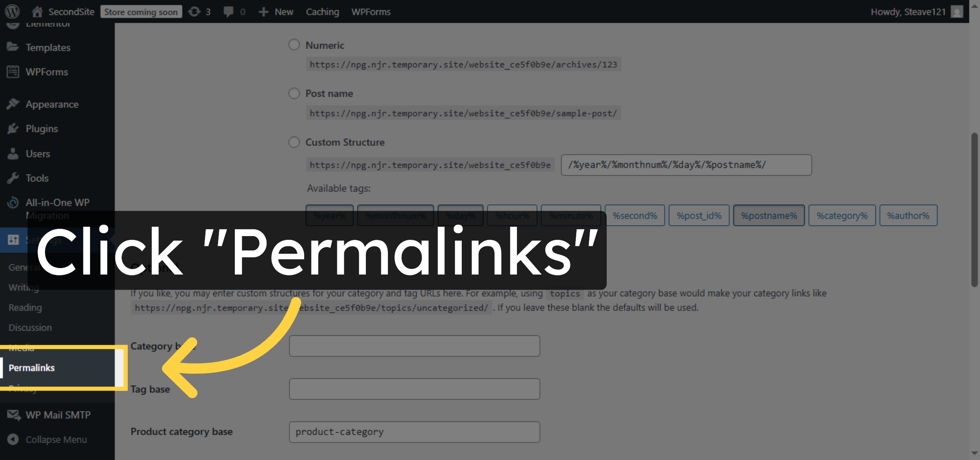
Task: Select the Post name permalink structure
Action: [294, 93]
